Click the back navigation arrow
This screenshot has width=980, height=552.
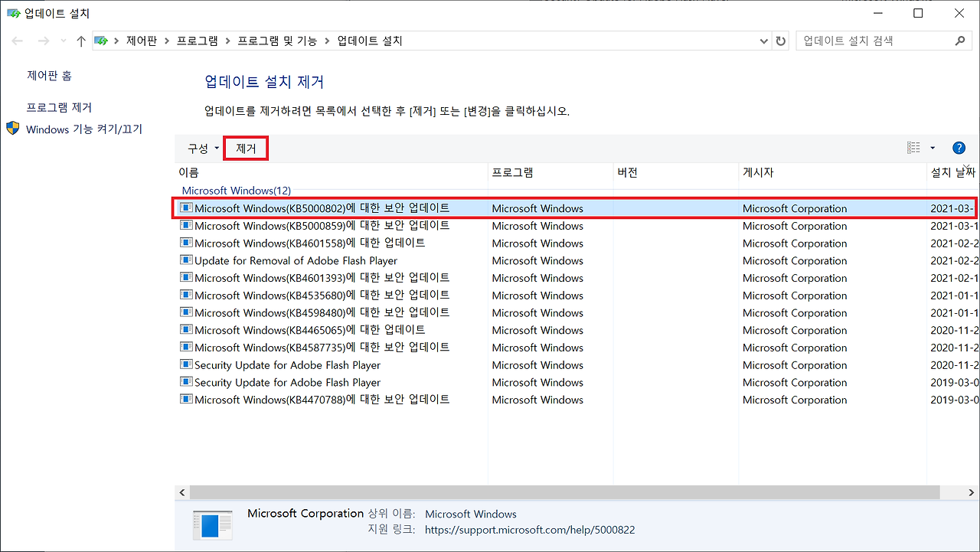[17, 40]
